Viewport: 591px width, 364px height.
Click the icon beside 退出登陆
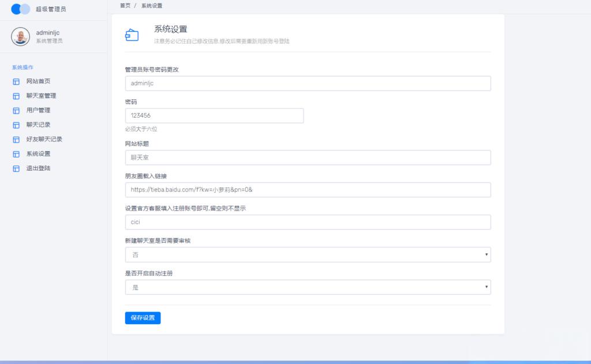coord(16,168)
